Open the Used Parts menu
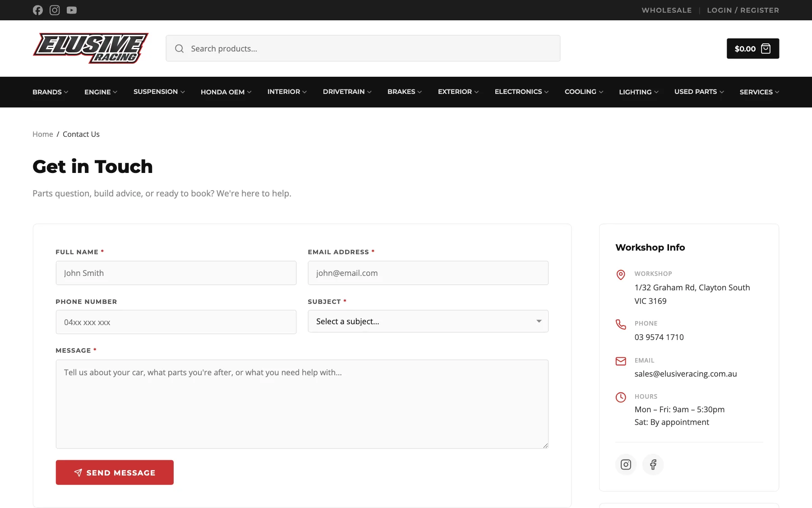 click(699, 92)
